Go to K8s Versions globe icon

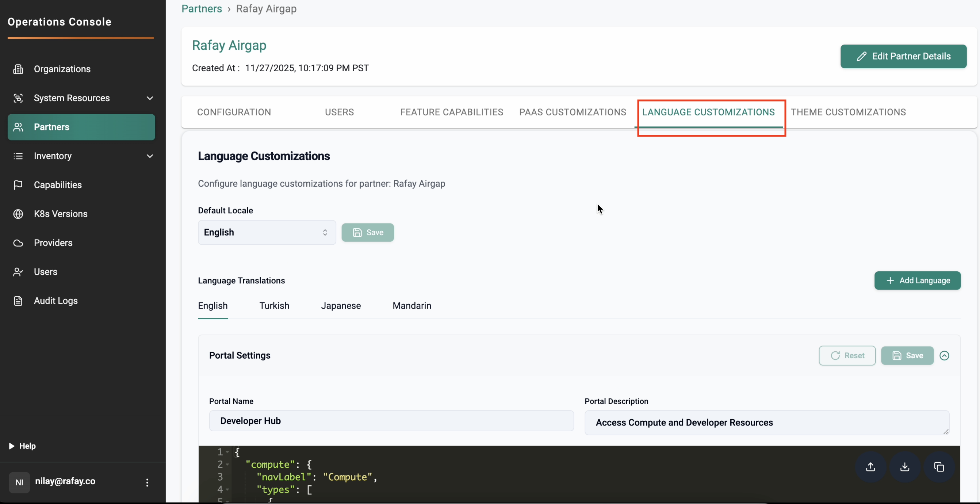[18, 214]
